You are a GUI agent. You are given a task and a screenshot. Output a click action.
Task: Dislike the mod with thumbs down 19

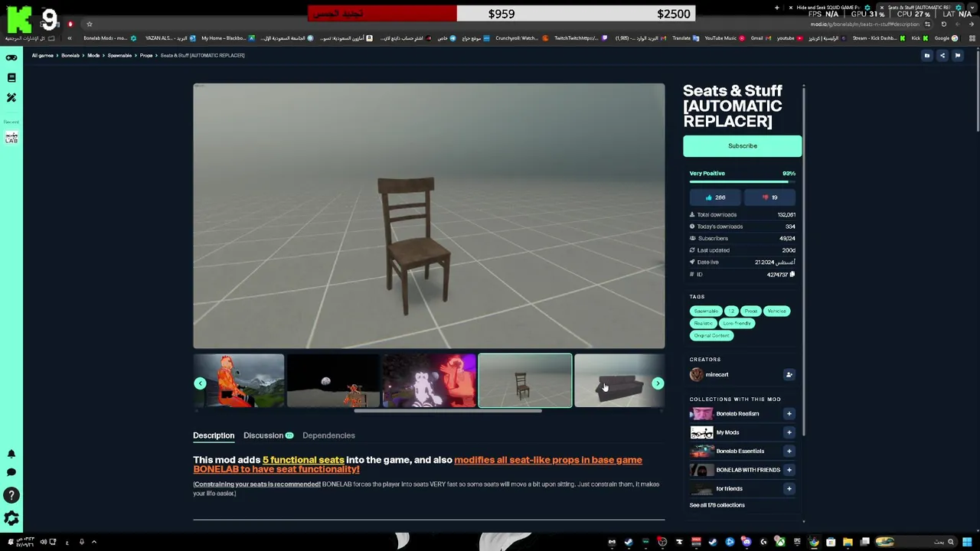click(769, 197)
